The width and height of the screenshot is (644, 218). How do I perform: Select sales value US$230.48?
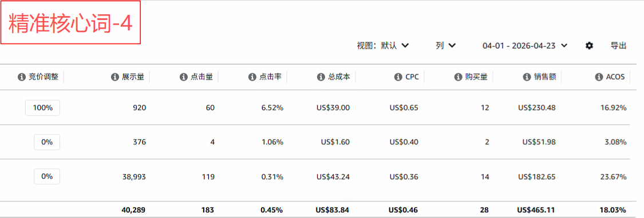537,108
